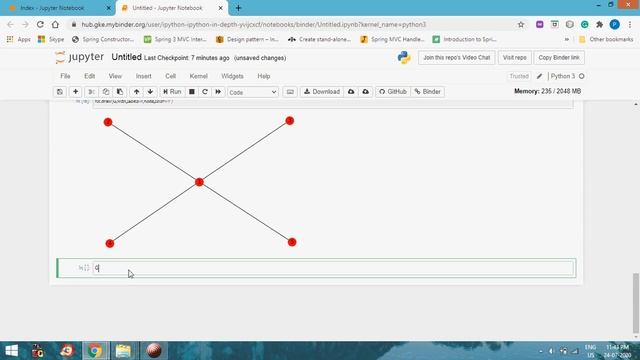Open a new browser tab
The height and width of the screenshot is (360, 640).
(238, 8)
